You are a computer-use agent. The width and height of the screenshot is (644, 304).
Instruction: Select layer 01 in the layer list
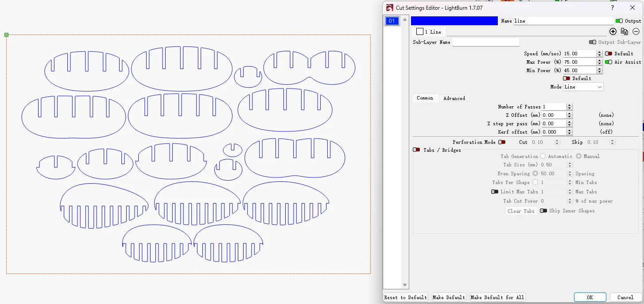392,21
